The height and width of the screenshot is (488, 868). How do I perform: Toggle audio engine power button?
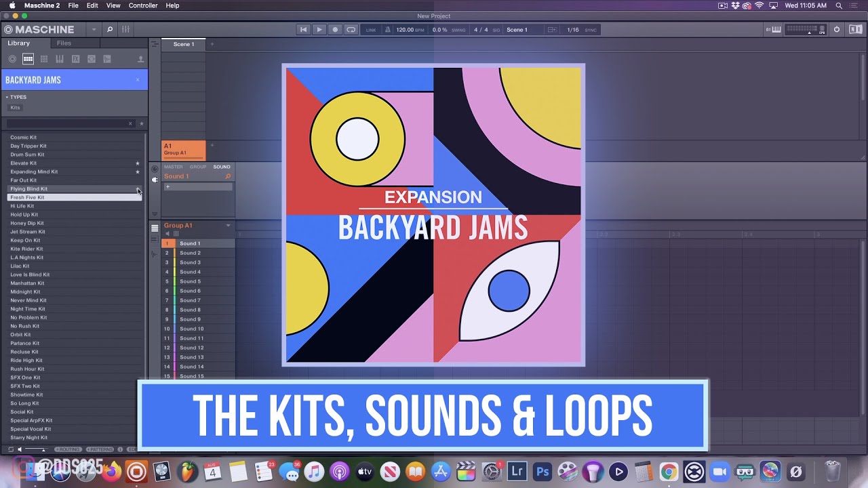[x=837, y=30]
